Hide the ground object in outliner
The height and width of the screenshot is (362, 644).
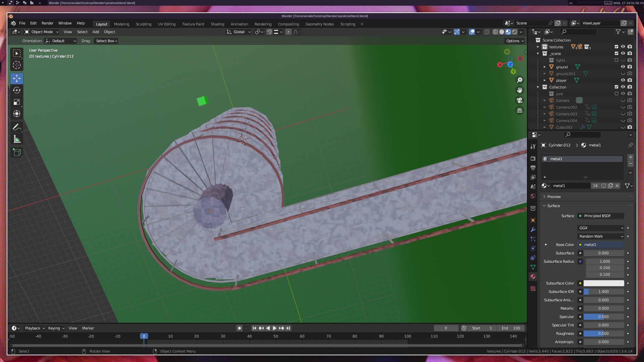point(623,67)
